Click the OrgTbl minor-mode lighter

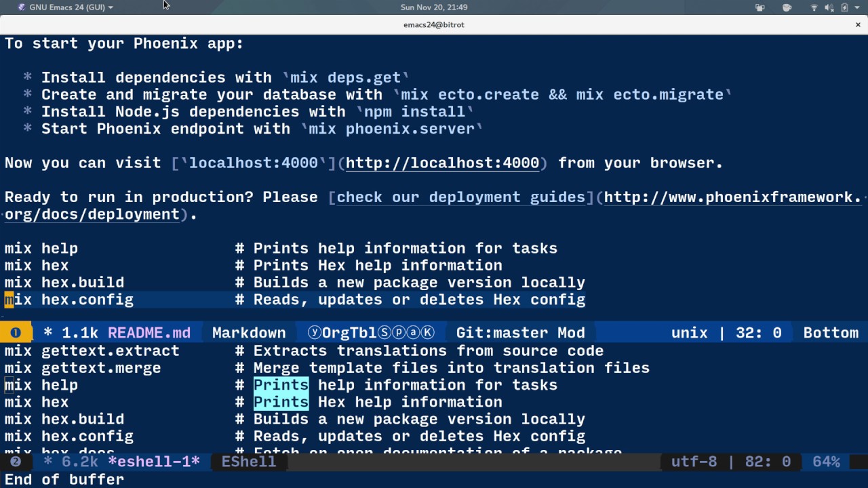[x=349, y=333]
